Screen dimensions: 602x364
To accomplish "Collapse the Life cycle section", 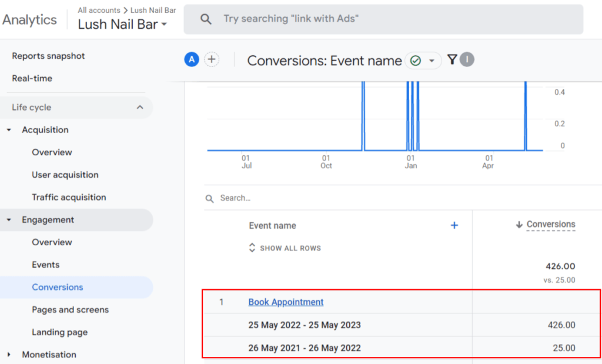I will (x=140, y=107).
